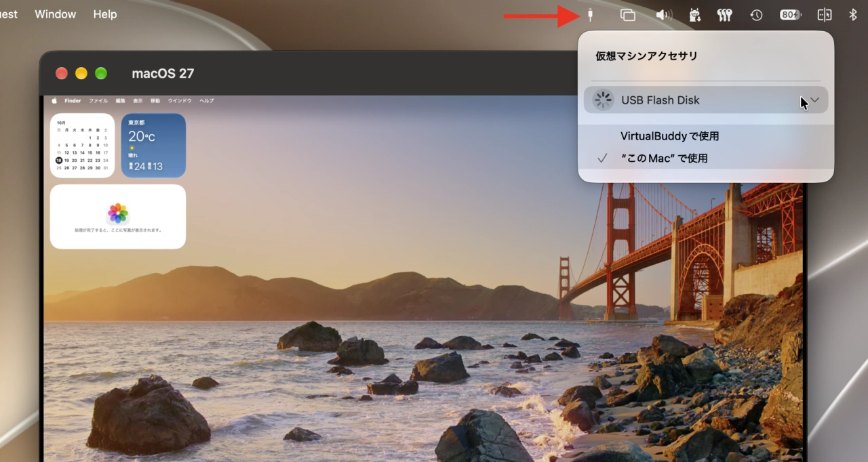868x462 pixels.
Task: Open the Bluetooth menu bar icon
Action: coord(853,15)
